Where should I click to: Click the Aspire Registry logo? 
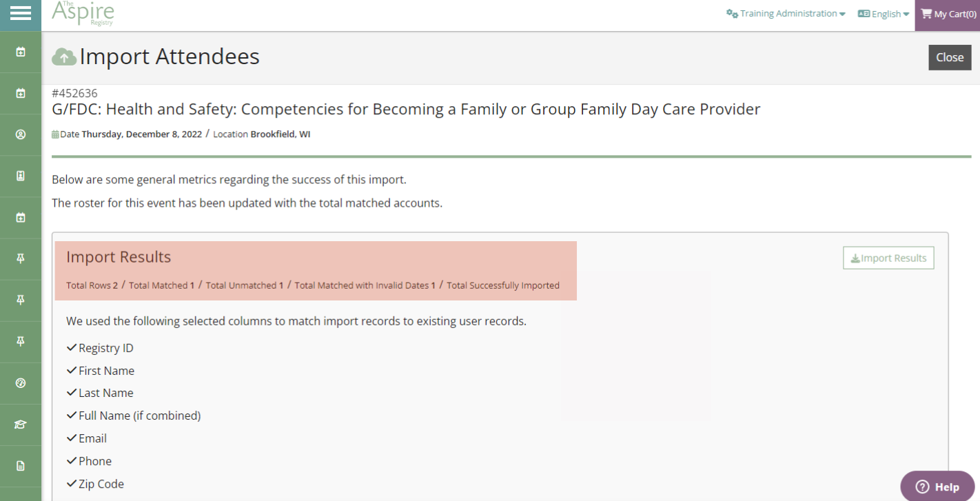point(83,14)
